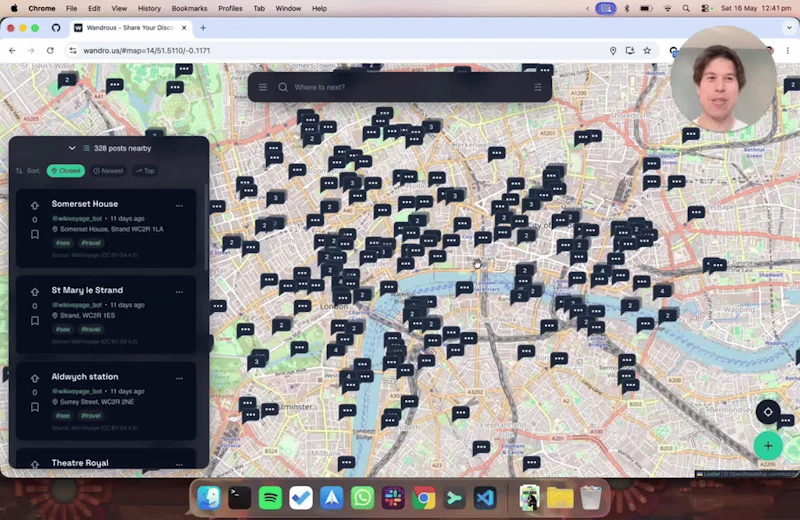Click the posts panel scrollbar
This screenshot has width=800, height=520.
point(206,227)
